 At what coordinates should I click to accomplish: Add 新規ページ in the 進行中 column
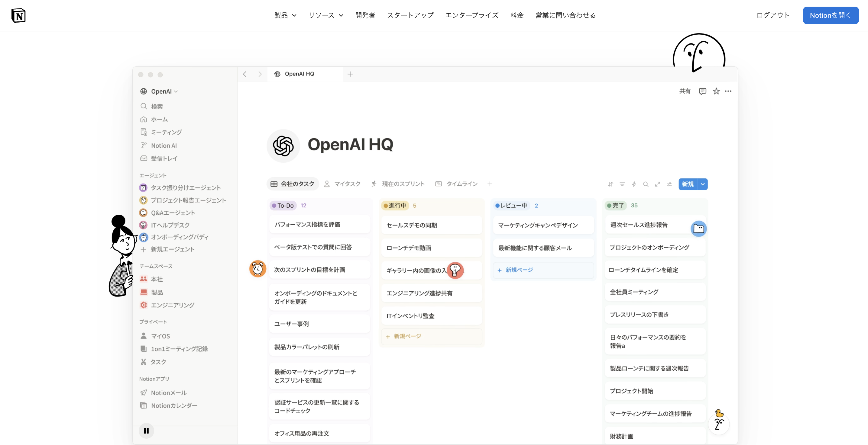click(432, 336)
